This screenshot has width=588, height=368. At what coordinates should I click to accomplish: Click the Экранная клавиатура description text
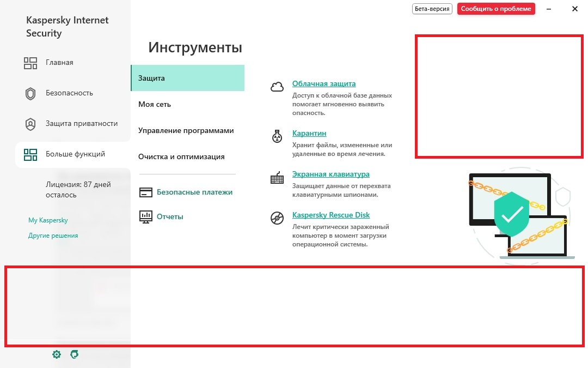[341, 190]
